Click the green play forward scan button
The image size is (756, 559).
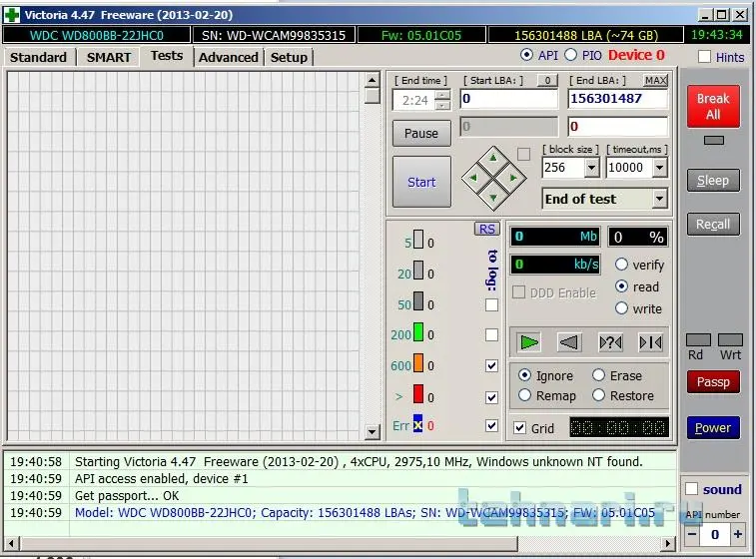pos(529,342)
